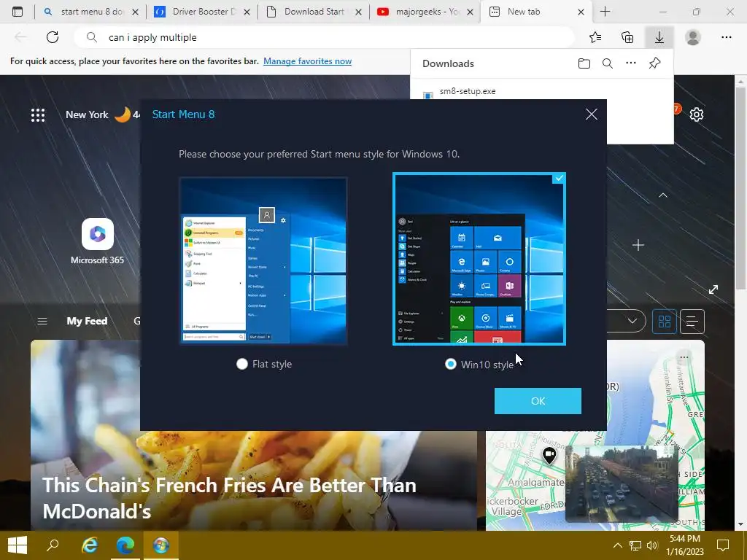
Task: Click the Manage favorites now link
Action: click(307, 61)
